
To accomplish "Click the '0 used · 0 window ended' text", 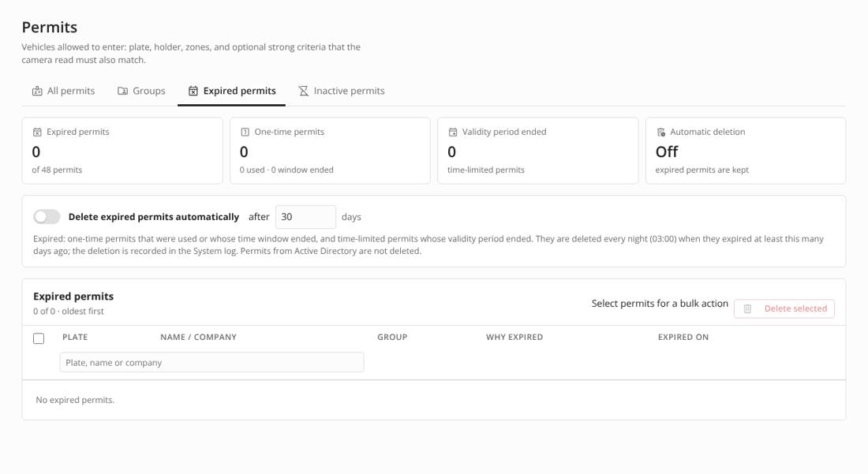I will 286,170.
